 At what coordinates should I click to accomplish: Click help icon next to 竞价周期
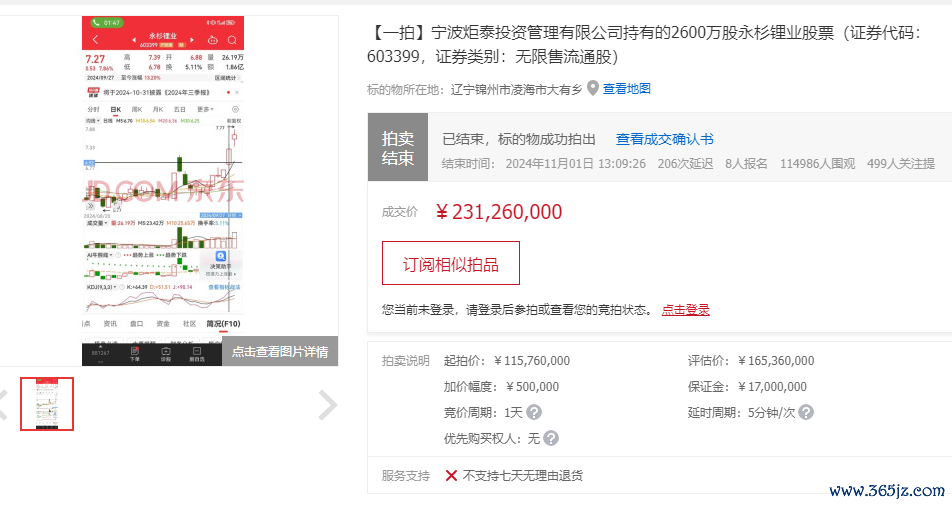coord(534,412)
